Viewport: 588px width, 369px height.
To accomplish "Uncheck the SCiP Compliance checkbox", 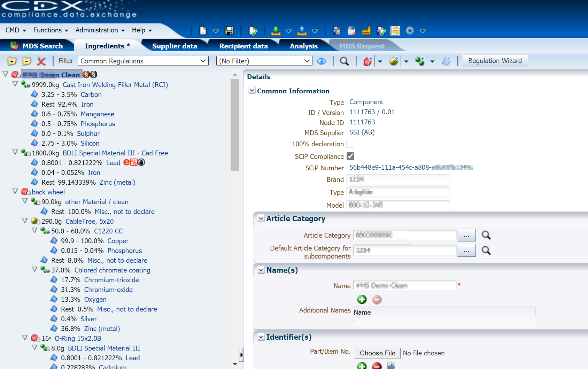I will click(350, 156).
